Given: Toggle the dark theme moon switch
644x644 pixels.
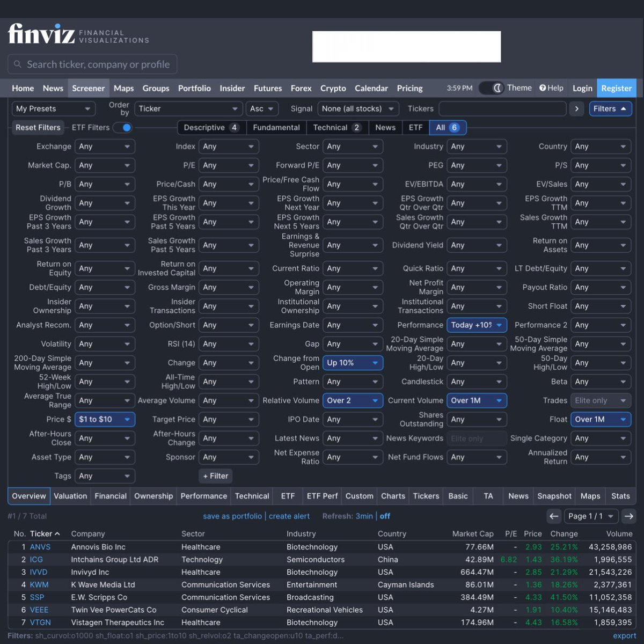Looking at the screenshot, I should pos(492,88).
